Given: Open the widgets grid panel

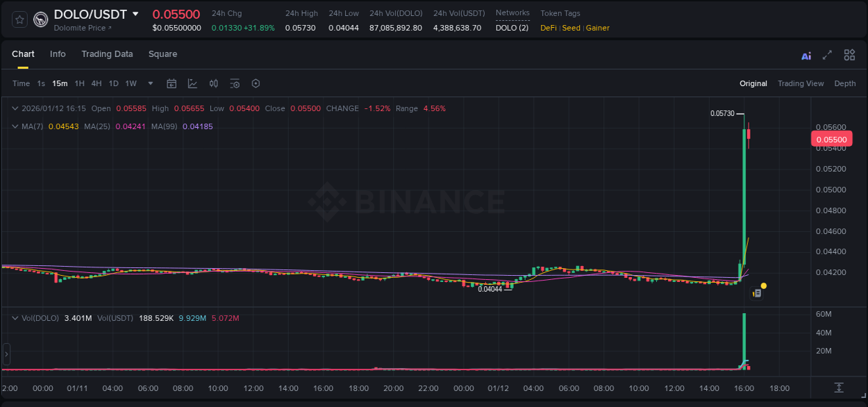Looking at the screenshot, I should point(849,55).
